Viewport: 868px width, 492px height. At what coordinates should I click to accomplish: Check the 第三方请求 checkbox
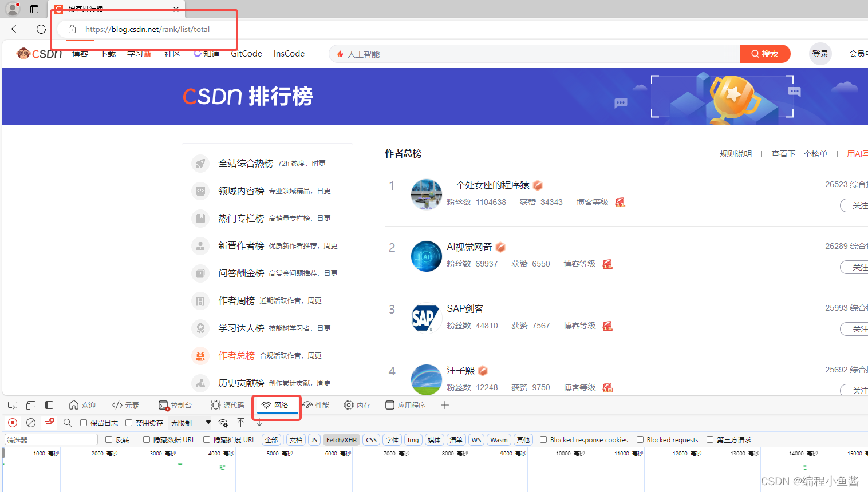pos(710,439)
